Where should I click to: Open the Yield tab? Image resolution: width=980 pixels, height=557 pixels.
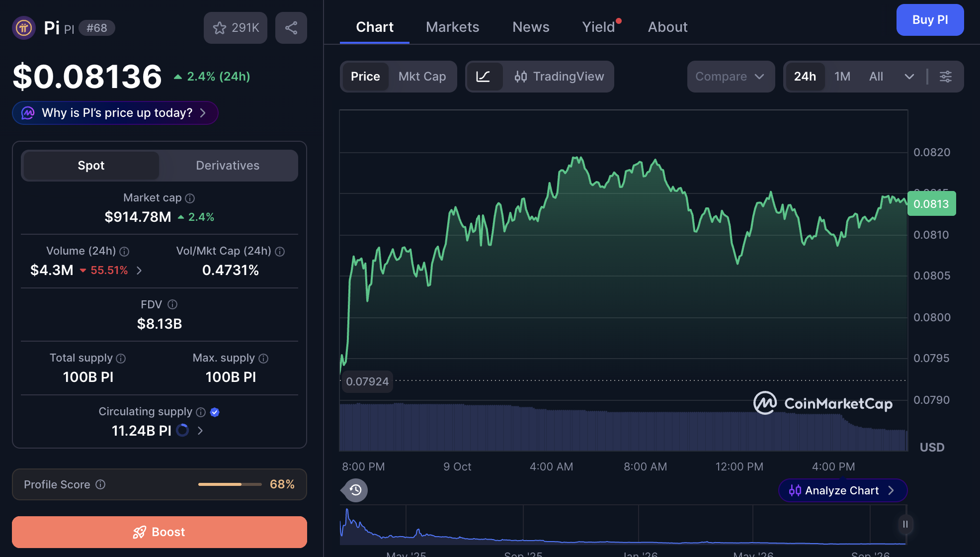click(599, 27)
